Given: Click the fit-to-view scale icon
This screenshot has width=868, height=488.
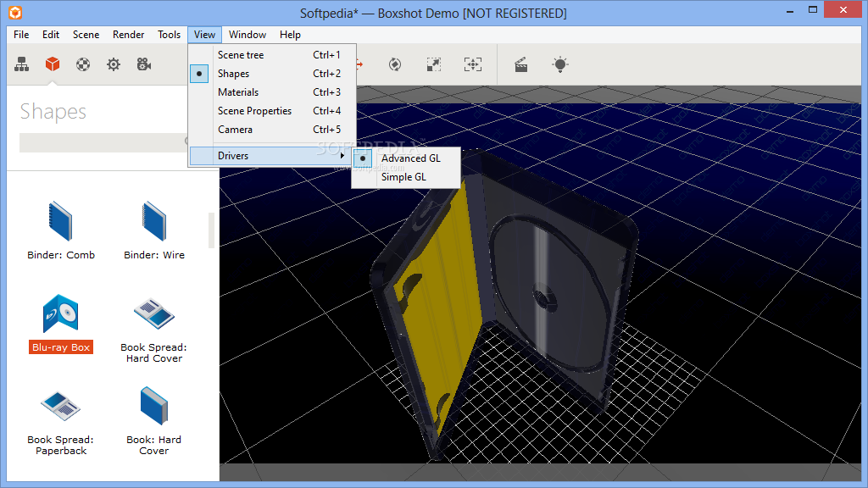Looking at the screenshot, I should point(434,64).
